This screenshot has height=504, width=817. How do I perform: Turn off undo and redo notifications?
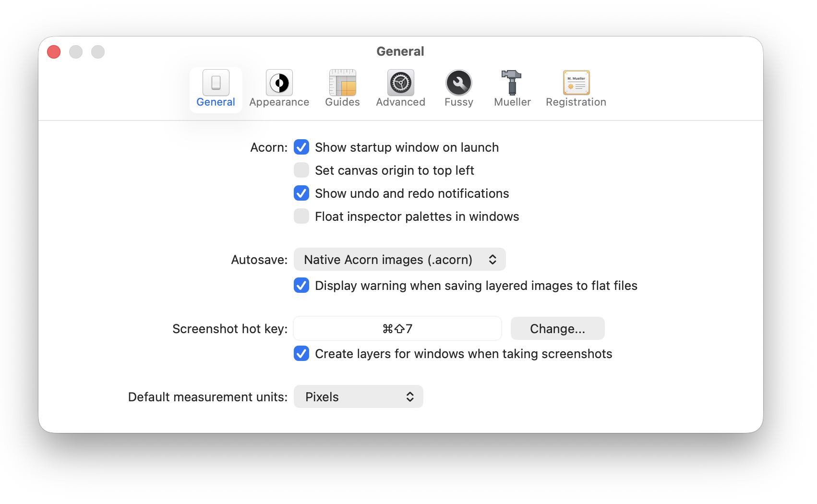(301, 193)
